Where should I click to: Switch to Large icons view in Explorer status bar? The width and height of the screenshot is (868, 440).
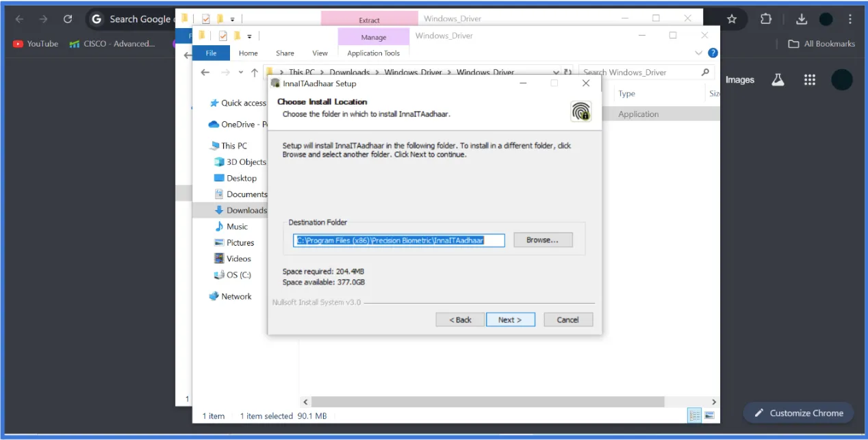[x=709, y=415]
